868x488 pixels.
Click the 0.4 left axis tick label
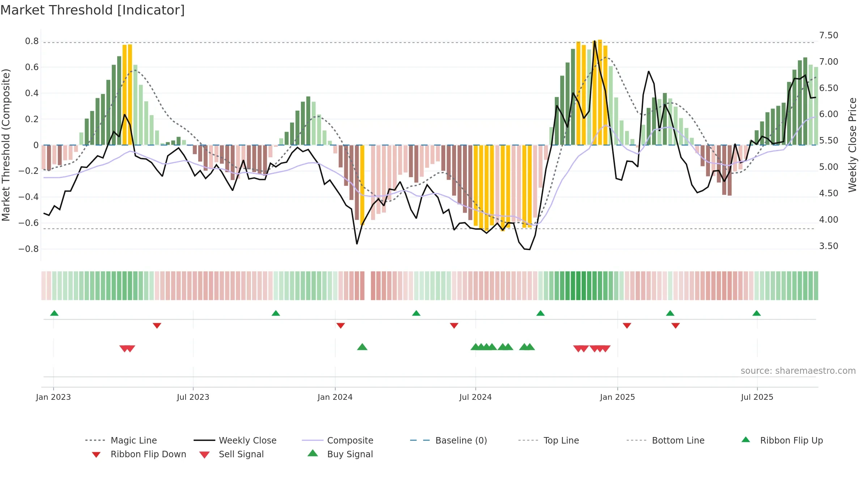32,93
